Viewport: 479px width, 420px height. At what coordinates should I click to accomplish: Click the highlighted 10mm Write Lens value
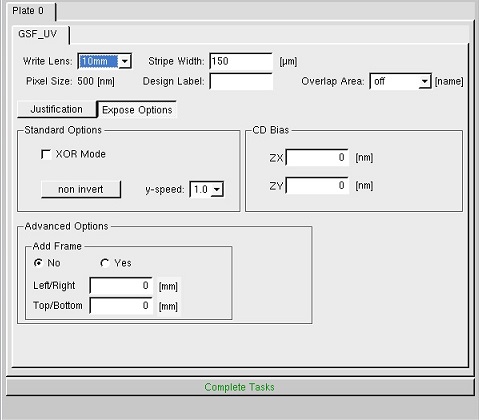[99, 61]
